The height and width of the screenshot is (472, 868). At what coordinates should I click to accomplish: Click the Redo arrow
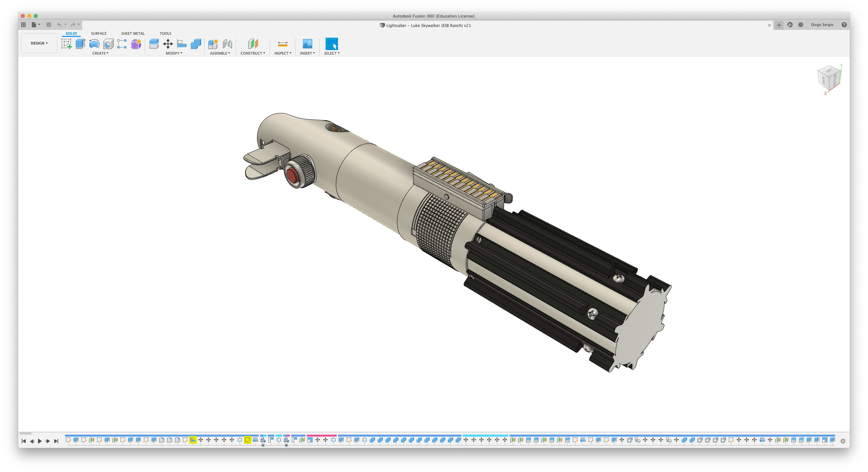[73, 25]
